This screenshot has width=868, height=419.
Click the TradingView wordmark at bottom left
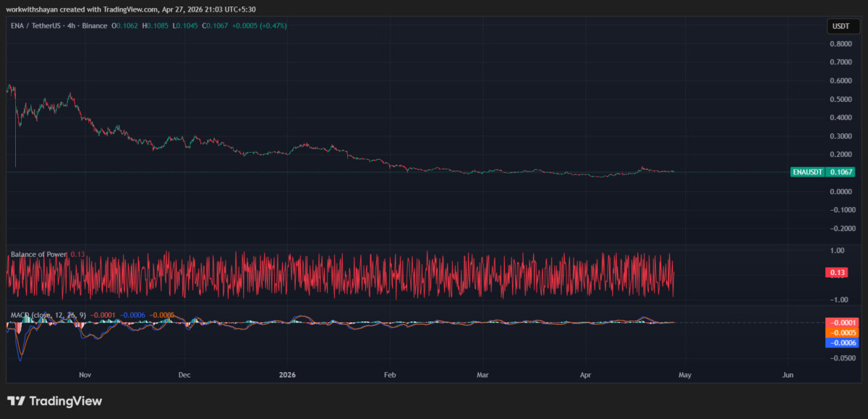pos(65,401)
